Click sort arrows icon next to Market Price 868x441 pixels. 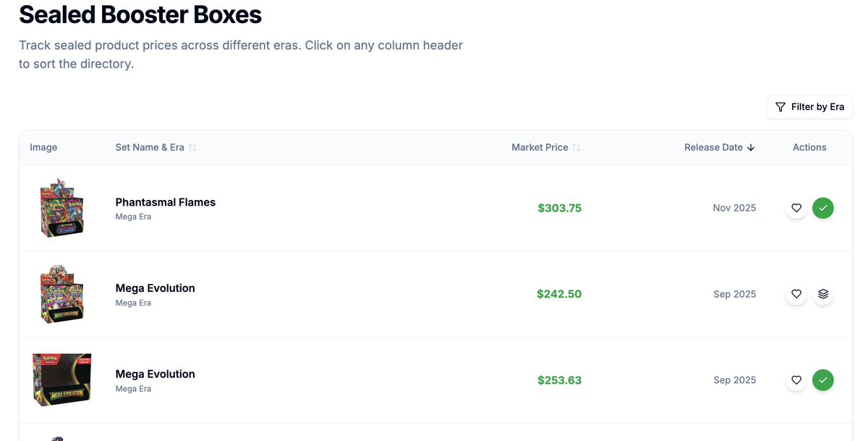click(576, 148)
